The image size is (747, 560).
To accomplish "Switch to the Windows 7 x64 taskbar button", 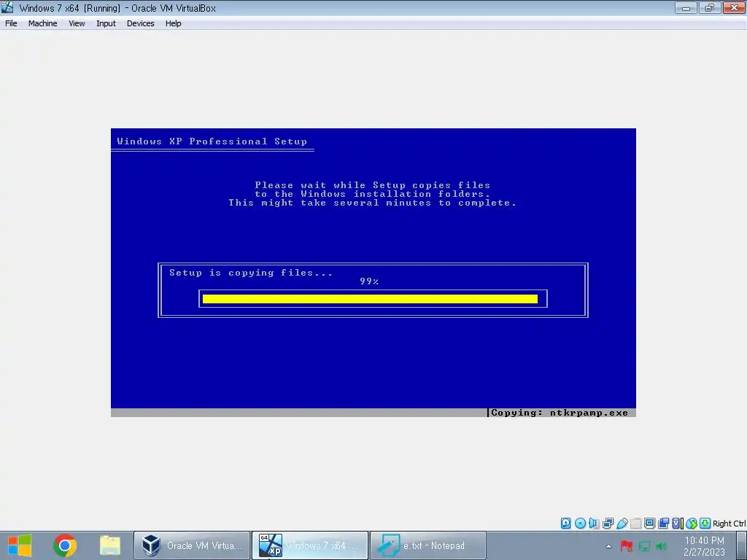I will click(310, 545).
